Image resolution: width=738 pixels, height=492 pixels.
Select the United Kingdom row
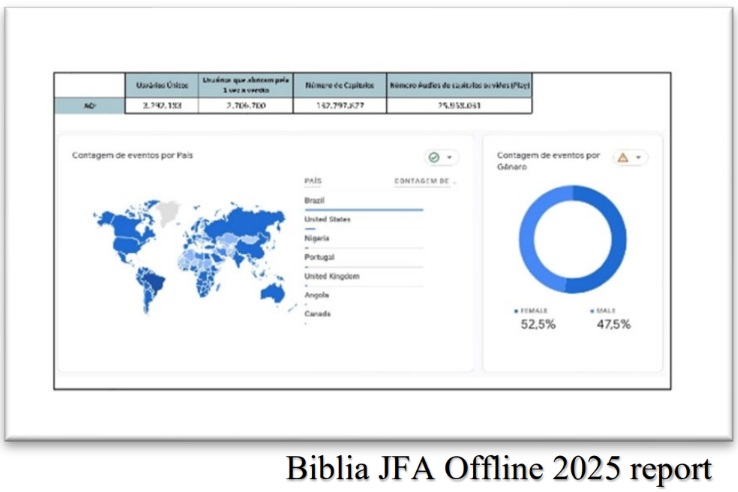point(331,276)
